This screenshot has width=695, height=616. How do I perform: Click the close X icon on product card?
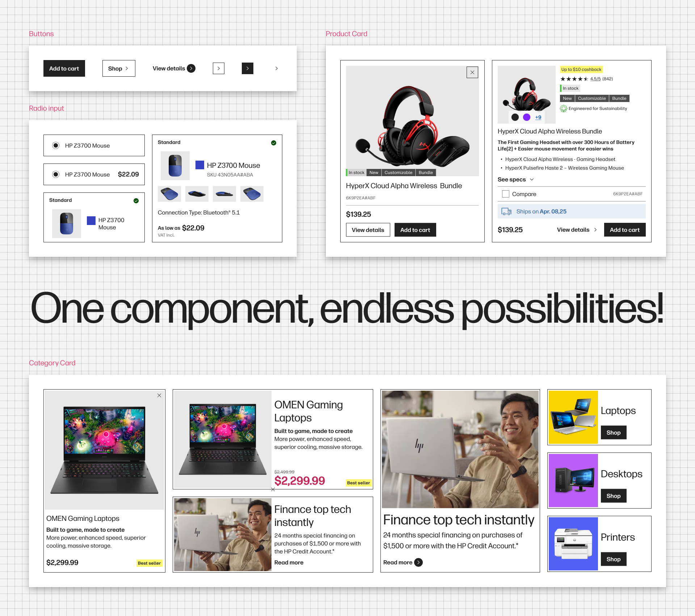472,71
